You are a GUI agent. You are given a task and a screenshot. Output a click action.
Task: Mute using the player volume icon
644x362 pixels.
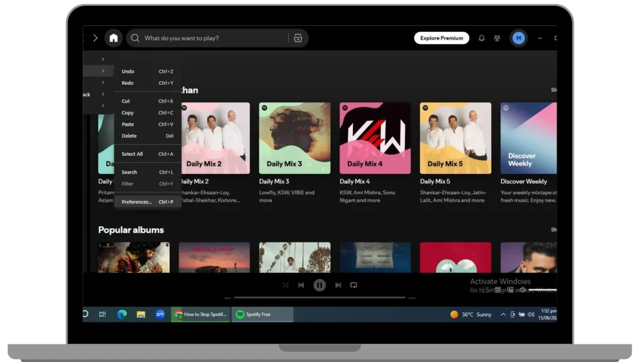(522, 290)
